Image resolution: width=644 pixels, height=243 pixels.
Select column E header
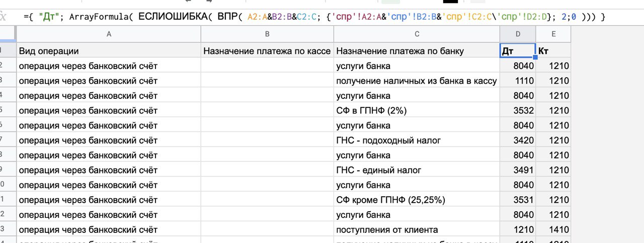553,34
